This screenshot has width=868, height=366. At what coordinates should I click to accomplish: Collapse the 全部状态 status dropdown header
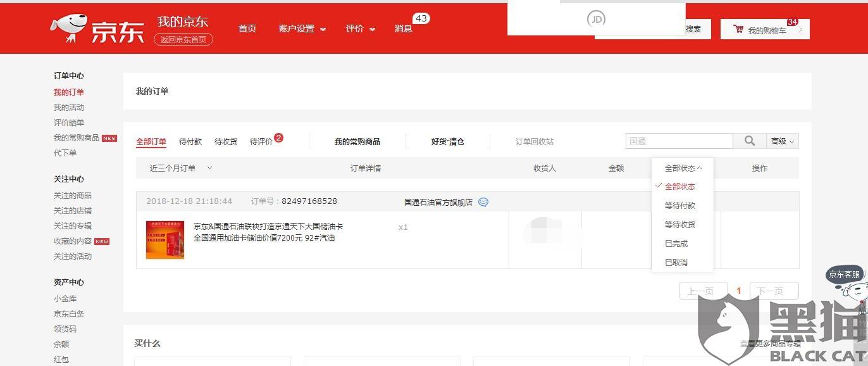pos(683,168)
